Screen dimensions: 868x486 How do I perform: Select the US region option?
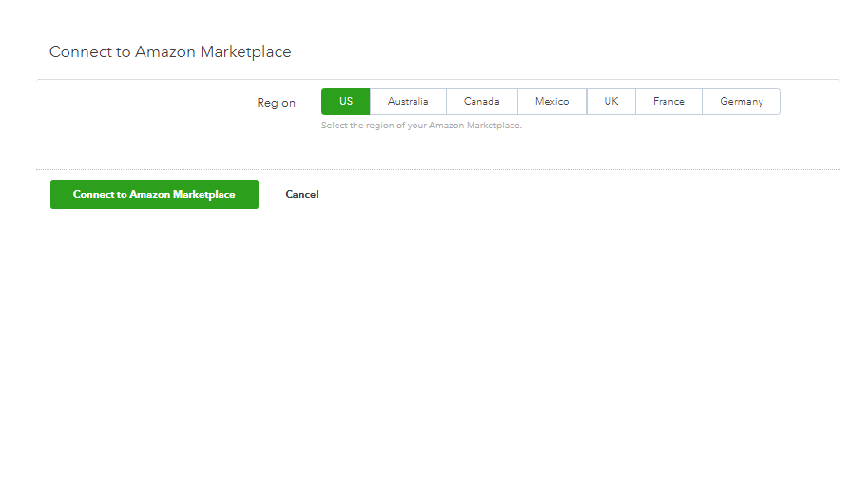(x=345, y=102)
